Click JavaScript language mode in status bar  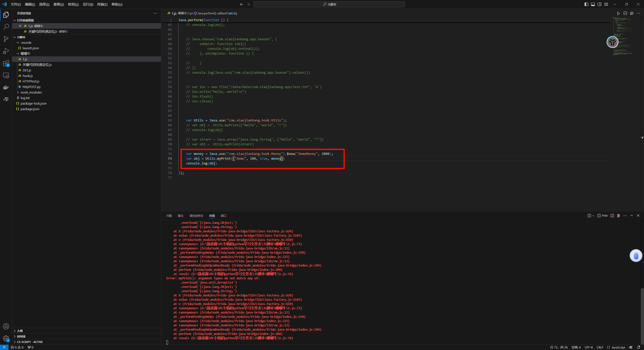(618, 347)
